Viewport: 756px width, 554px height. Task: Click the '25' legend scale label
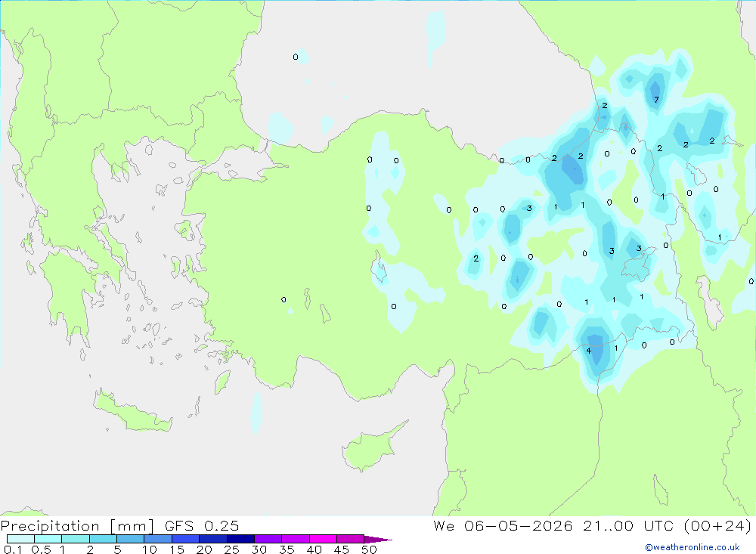click(231, 549)
